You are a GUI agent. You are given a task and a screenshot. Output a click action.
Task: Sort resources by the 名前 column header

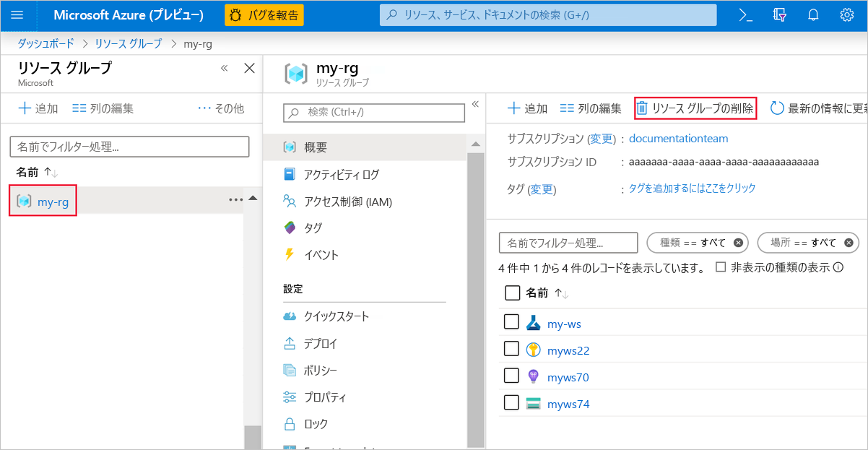[x=547, y=293]
